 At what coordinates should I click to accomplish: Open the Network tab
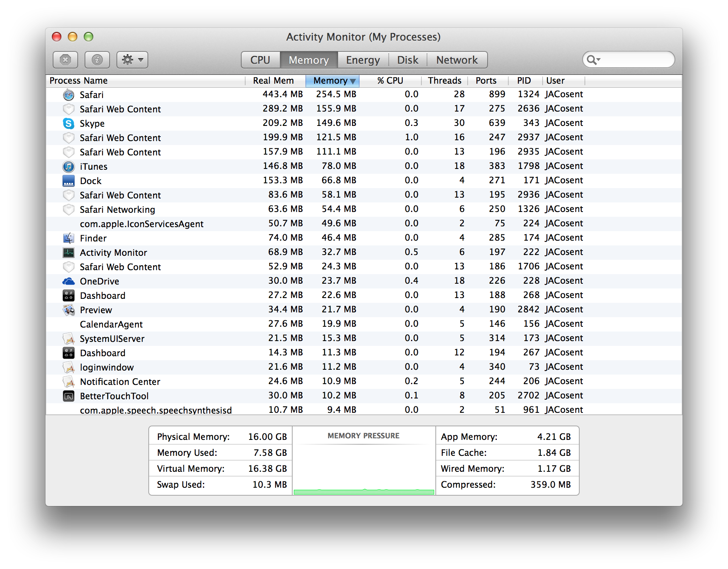tap(457, 60)
